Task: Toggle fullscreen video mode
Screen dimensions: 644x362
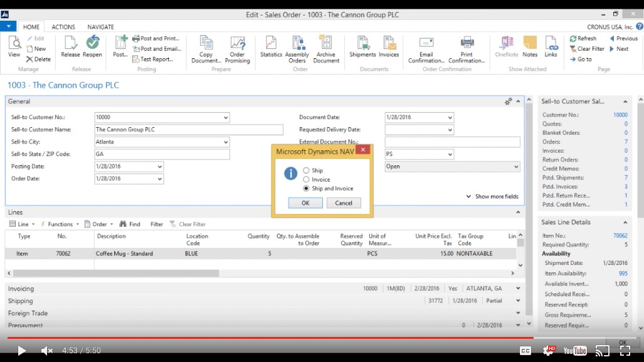Action: [x=625, y=351]
